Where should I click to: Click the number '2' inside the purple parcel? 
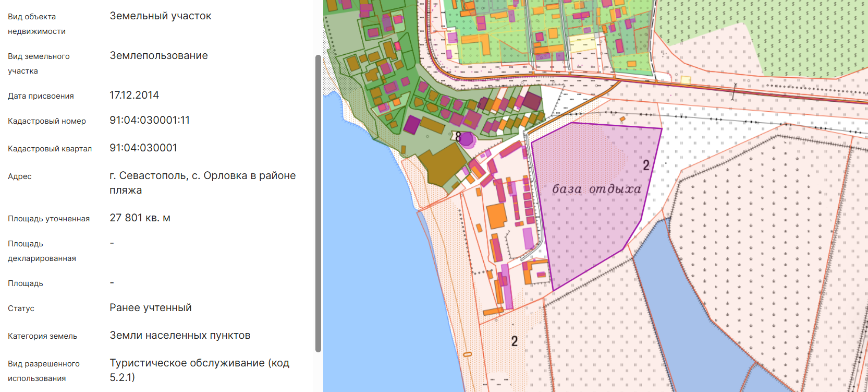tap(646, 165)
